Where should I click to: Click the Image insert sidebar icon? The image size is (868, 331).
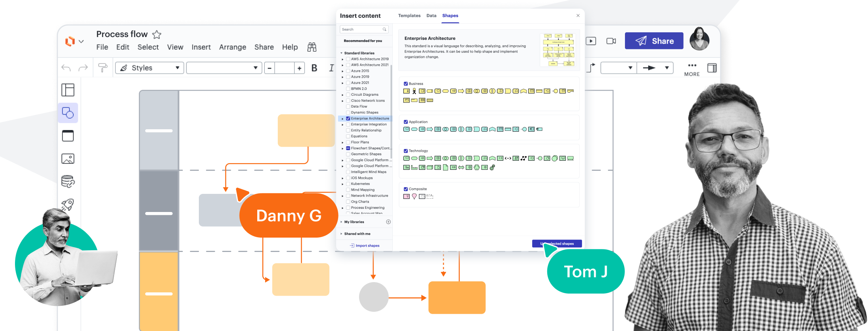(x=68, y=159)
